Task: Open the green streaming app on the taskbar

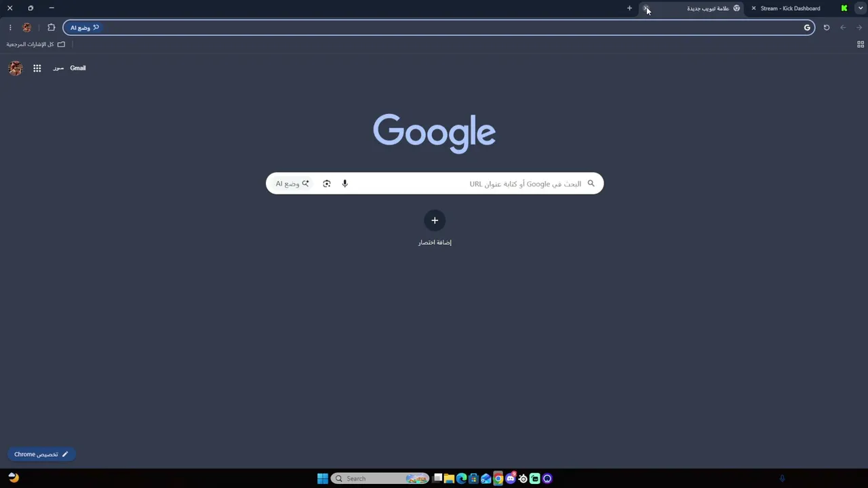Action: click(535, 479)
